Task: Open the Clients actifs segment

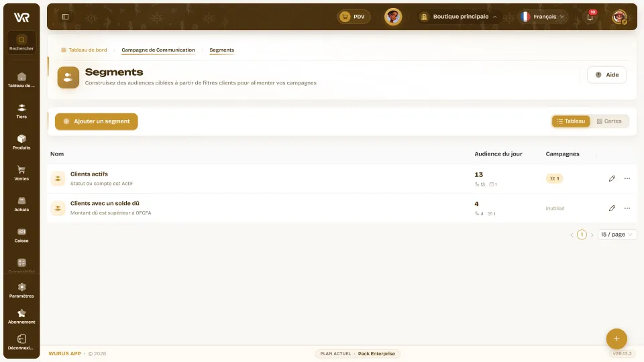Action: coord(89,174)
